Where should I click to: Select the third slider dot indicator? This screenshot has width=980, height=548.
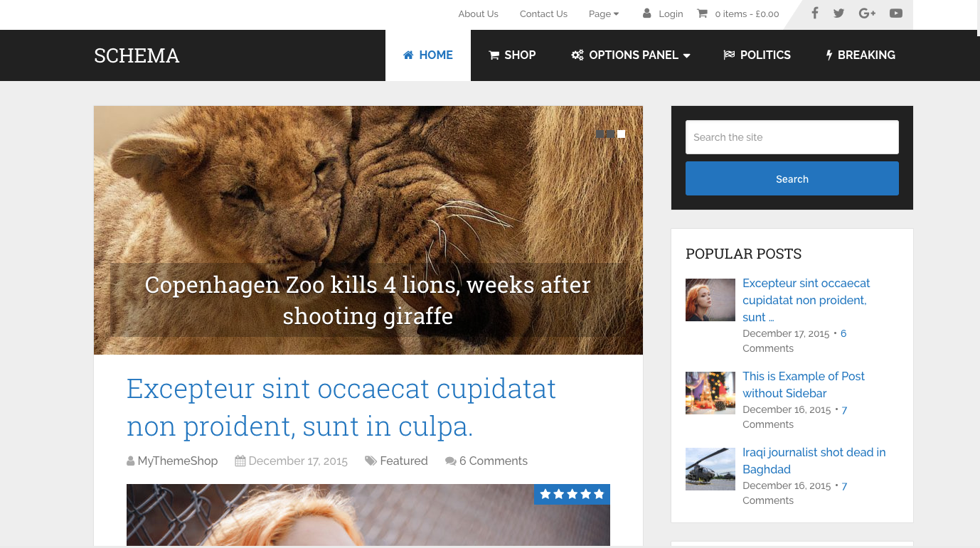[x=622, y=134]
